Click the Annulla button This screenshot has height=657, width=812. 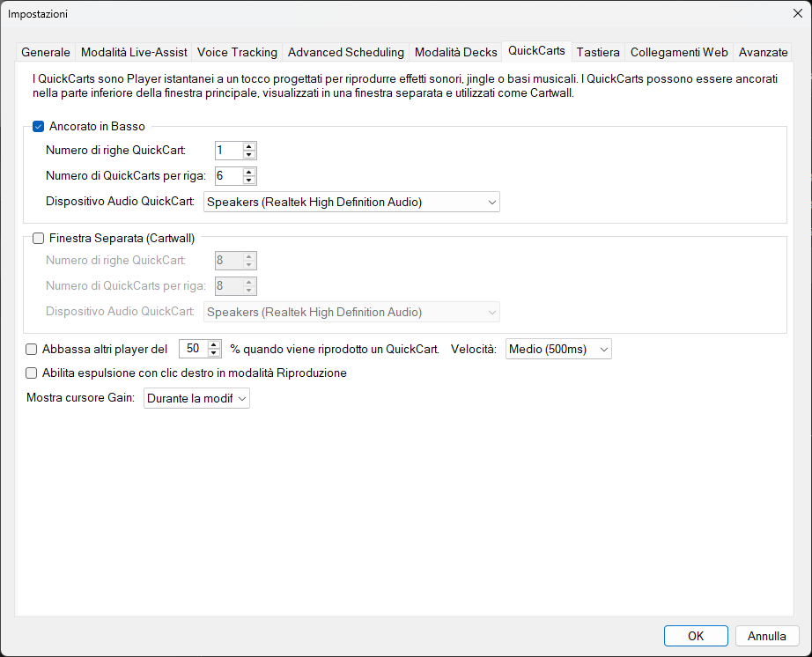click(767, 636)
